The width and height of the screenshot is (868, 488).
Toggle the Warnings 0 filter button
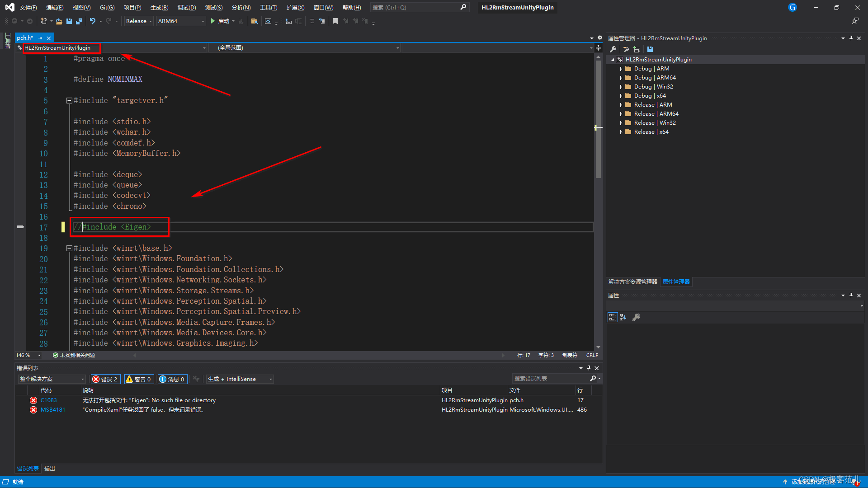pos(139,379)
